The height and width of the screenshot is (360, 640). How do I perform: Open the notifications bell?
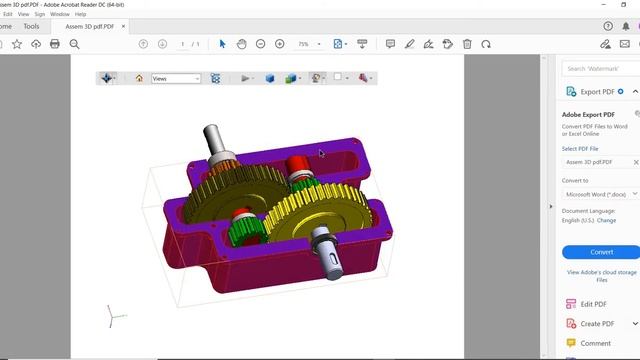(x=626, y=26)
